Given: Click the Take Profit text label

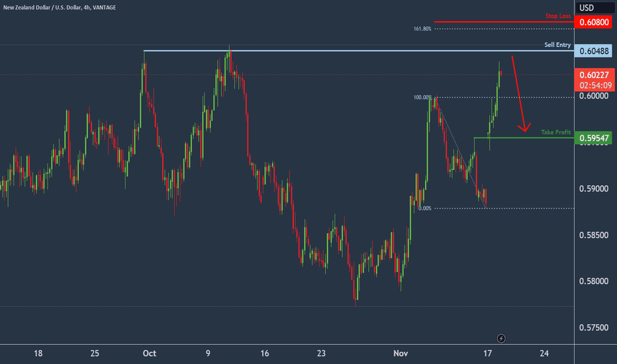Looking at the screenshot, I should pyautogui.click(x=555, y=132).
